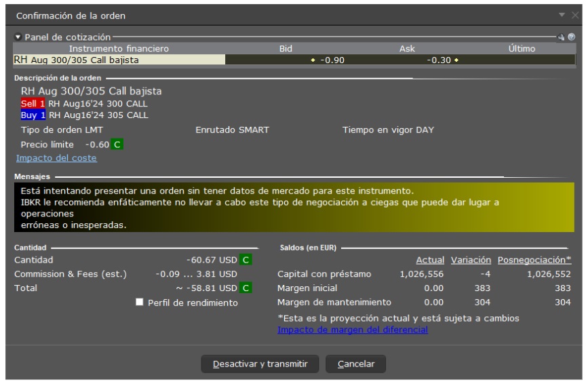Viewport: 588px width, 382px height.
Task: Click the Posnegociación value 1,026,552
Action: [549, 274]
